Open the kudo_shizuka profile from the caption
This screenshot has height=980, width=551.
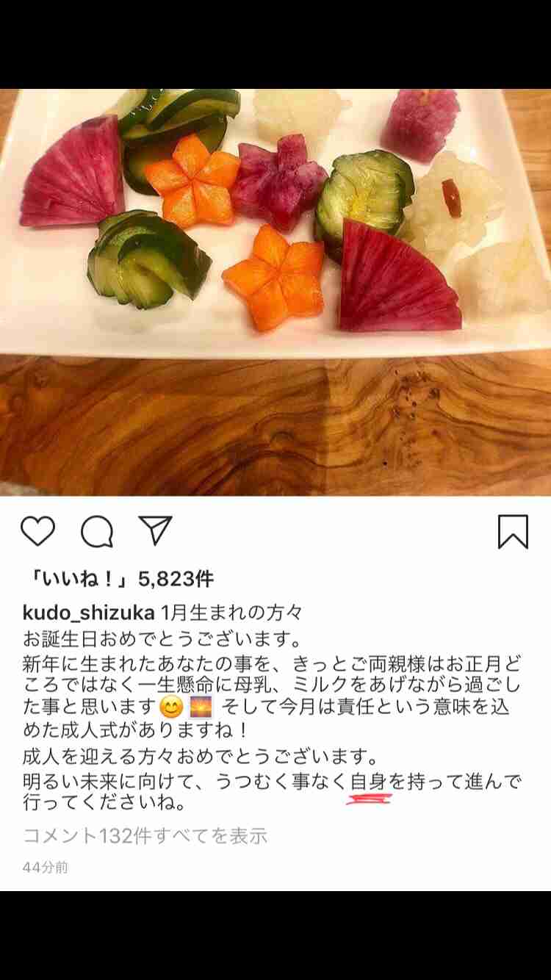[89, 613]
